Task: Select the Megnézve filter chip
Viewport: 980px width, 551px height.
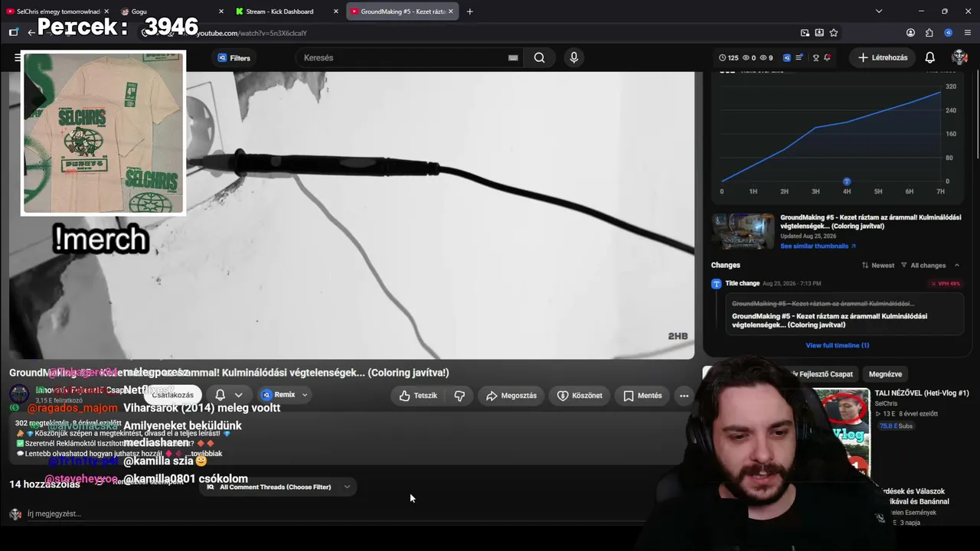Action: coord(885,374)
